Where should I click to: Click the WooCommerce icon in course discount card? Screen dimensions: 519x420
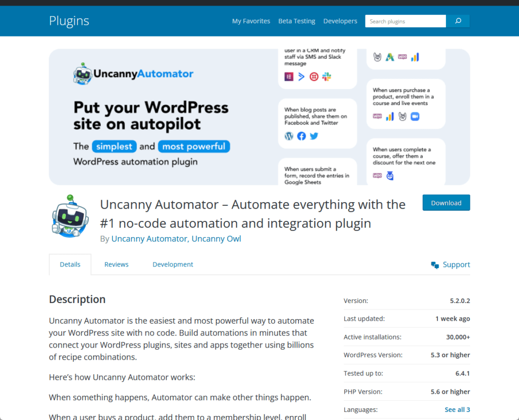[377, 175]
